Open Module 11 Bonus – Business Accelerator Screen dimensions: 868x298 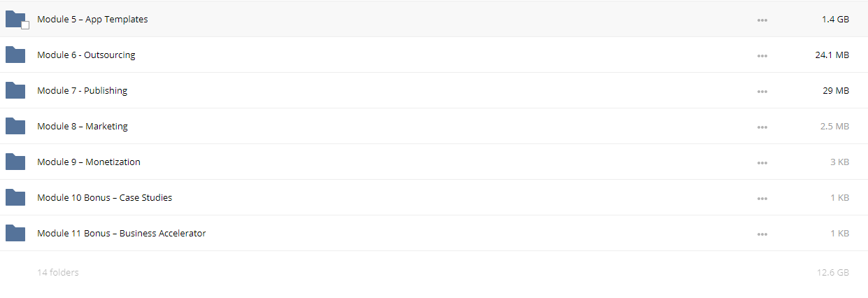pos(122,233)
